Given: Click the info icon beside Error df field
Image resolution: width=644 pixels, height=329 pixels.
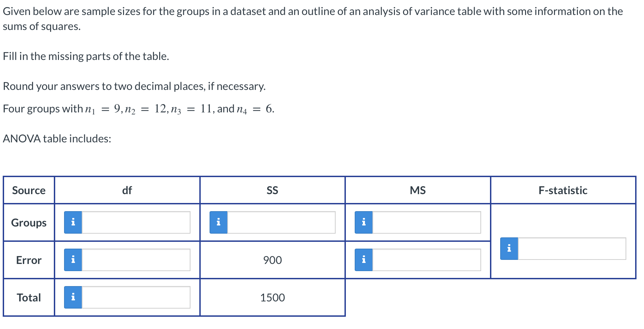Looking at the screenshot, I should click(73, 260).
